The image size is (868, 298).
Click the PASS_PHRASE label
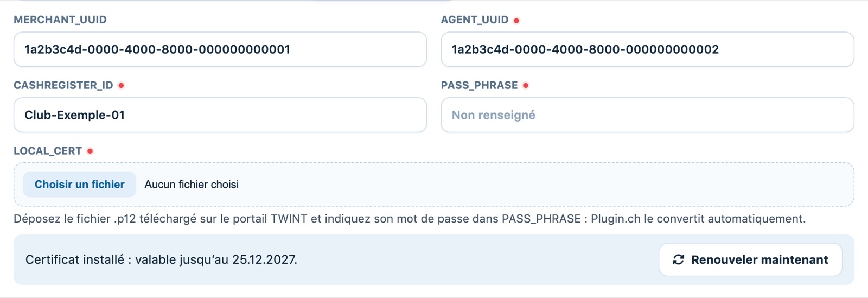[x=479, y=85]
